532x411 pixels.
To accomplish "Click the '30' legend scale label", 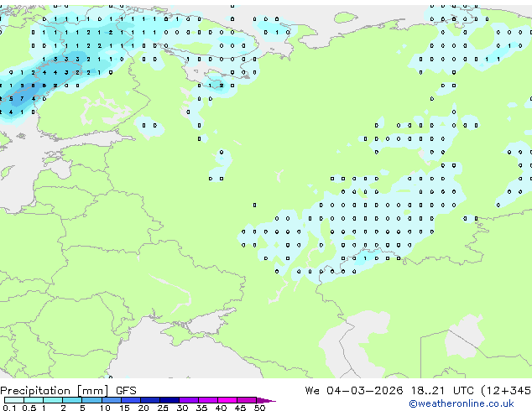I will [x=182, y=408].
